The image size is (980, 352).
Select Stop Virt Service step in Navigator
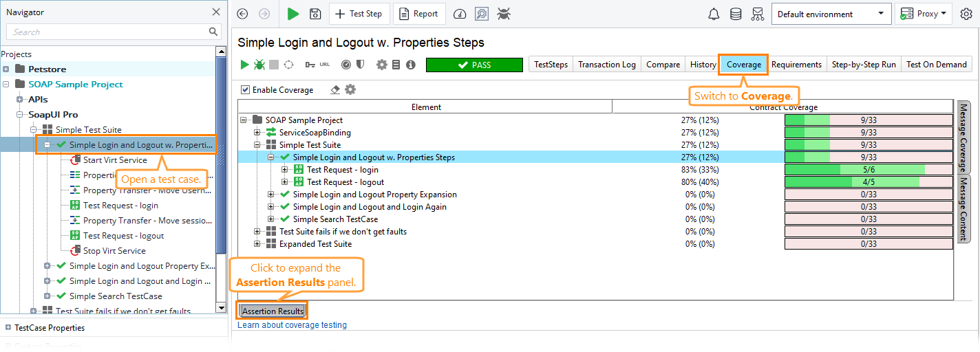[x=114, y=251]
